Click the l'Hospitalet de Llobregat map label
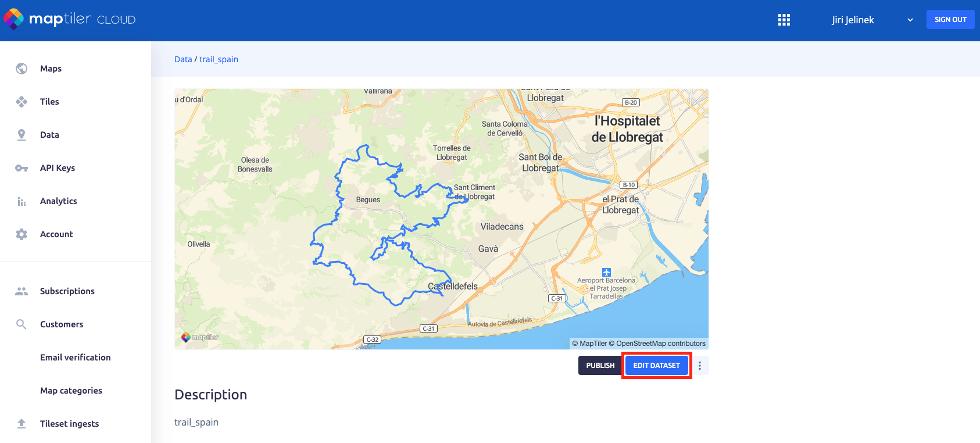The height and width of the screenshot is (443, 980). click(627, 129)
